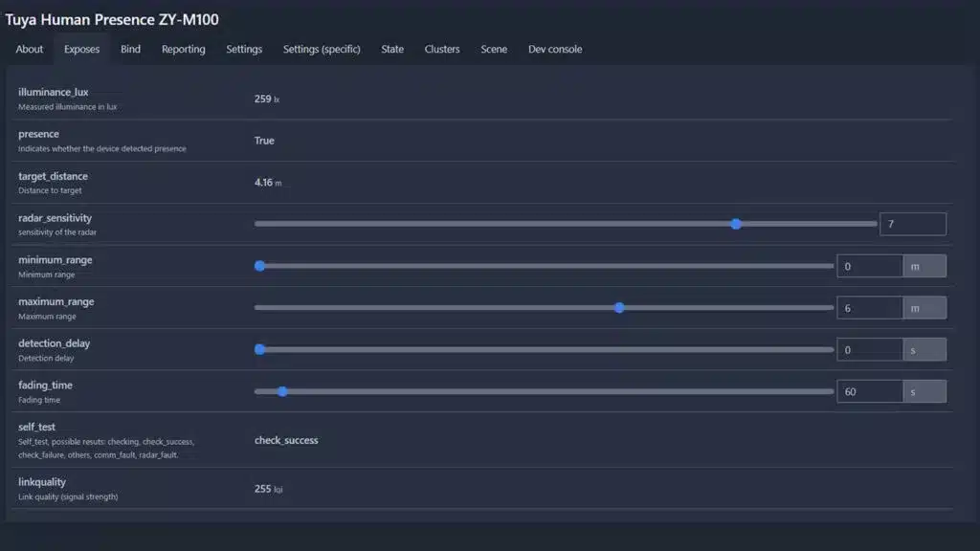
Task: Switch to the State tab
Action: 392,49
